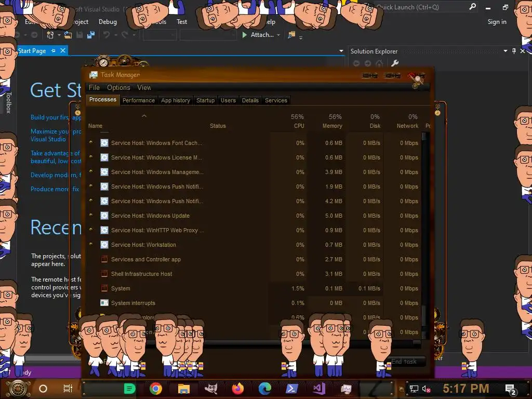Select the Shell Infrastructure Host process row

[254, 274]
